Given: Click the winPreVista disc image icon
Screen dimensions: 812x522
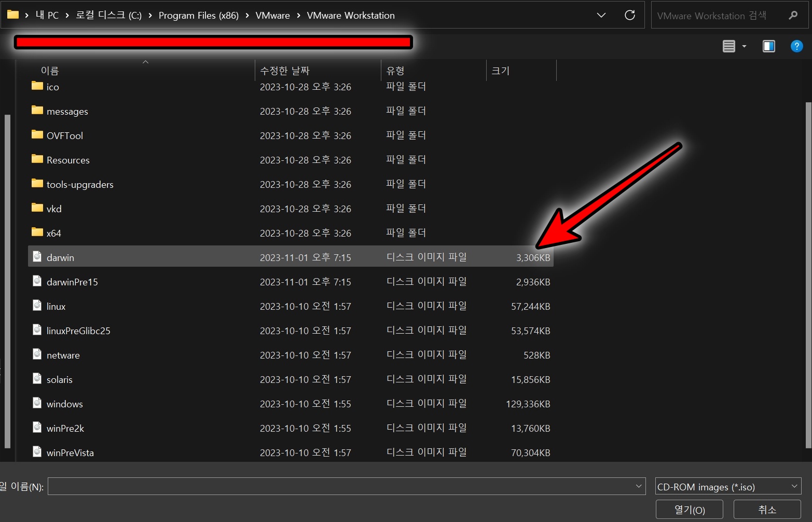Looking at the screenshot, I should pos(37,451).
